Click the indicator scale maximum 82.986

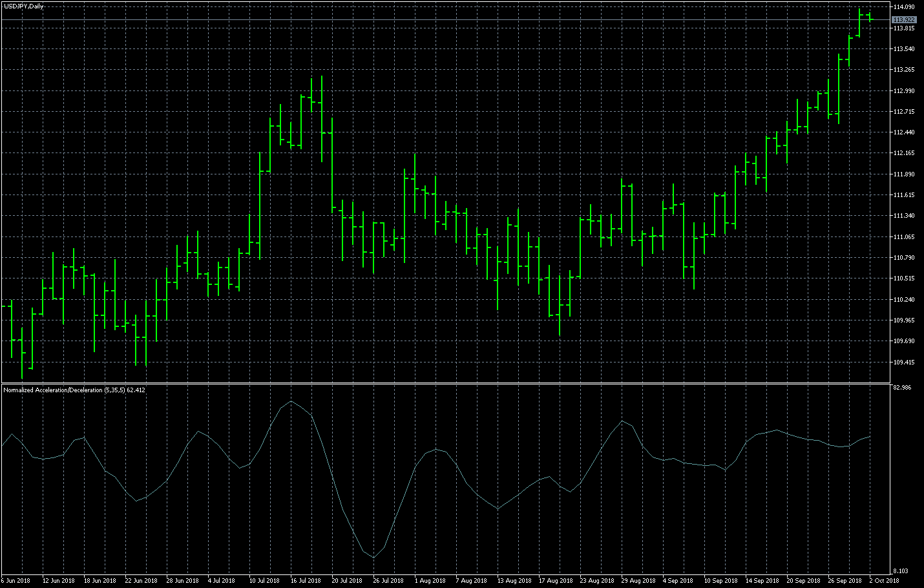901,388
